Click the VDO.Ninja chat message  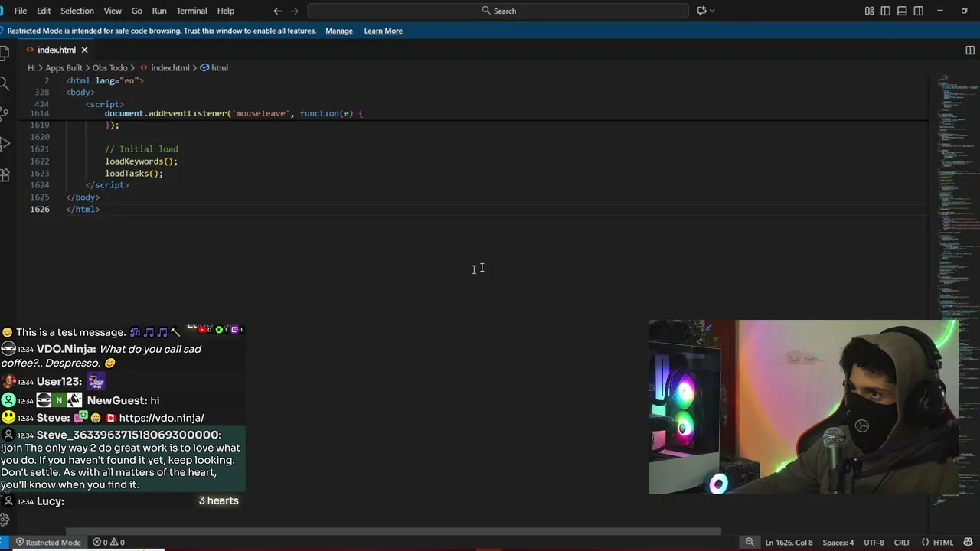[x=122, y=356]
